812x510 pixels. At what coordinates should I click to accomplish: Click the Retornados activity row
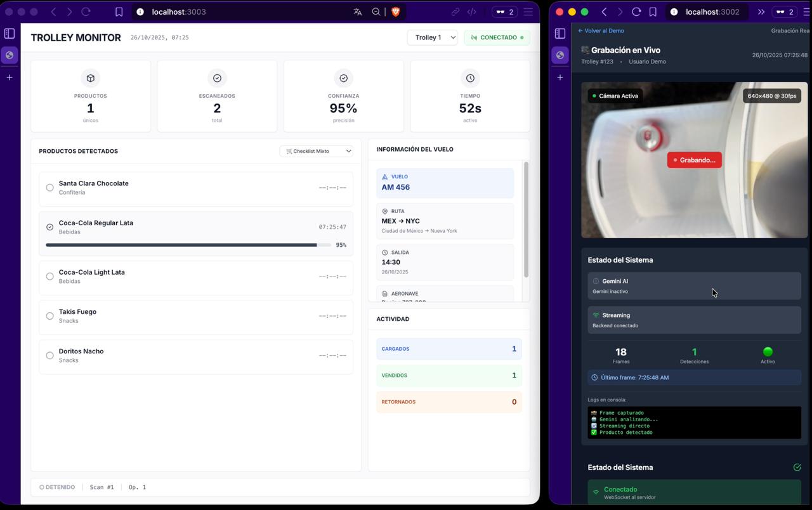(449, 402)
